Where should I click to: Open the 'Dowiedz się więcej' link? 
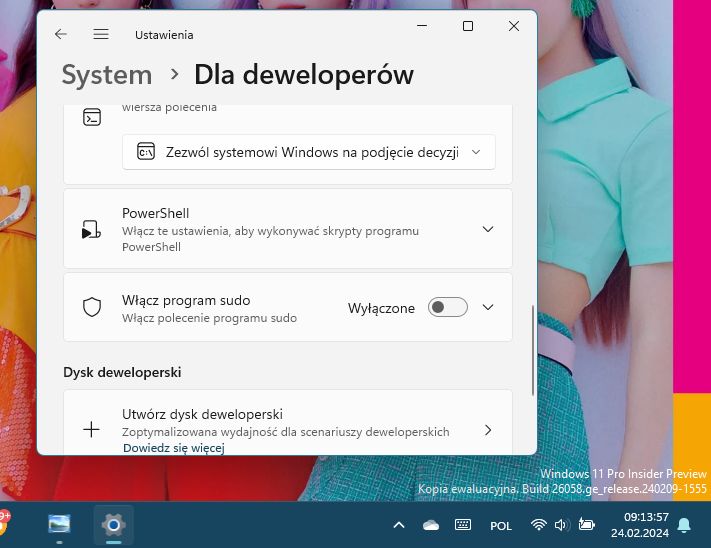tap(174, 448)
